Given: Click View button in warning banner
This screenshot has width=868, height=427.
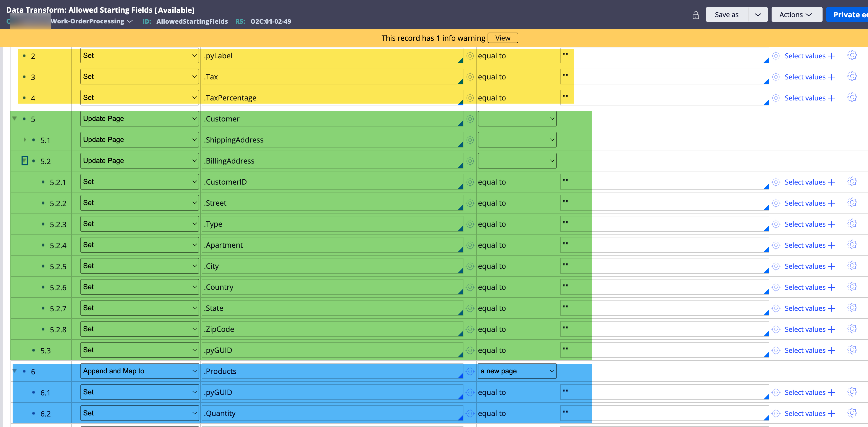Looking at the screenshot, I should (502, 38).
